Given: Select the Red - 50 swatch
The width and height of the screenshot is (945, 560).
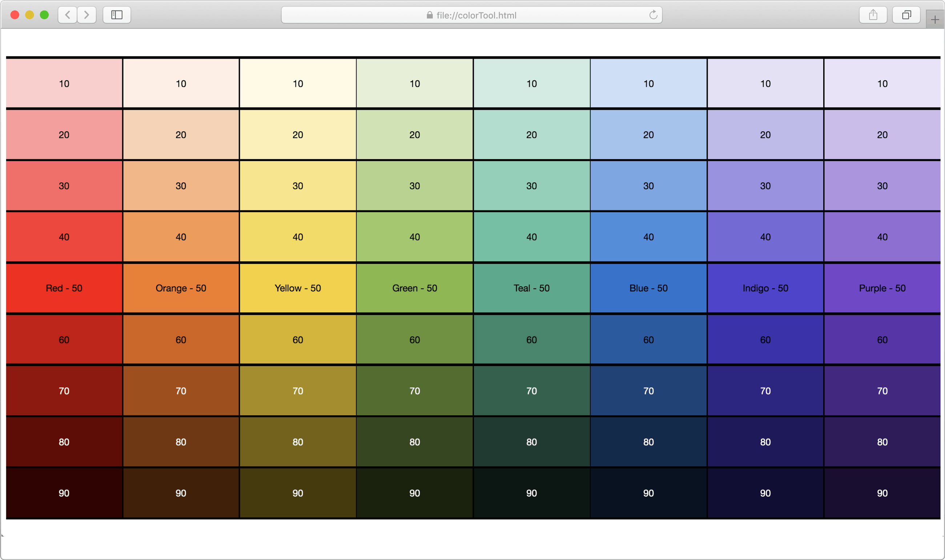Looking at the screenshot, I should point(64,288).
